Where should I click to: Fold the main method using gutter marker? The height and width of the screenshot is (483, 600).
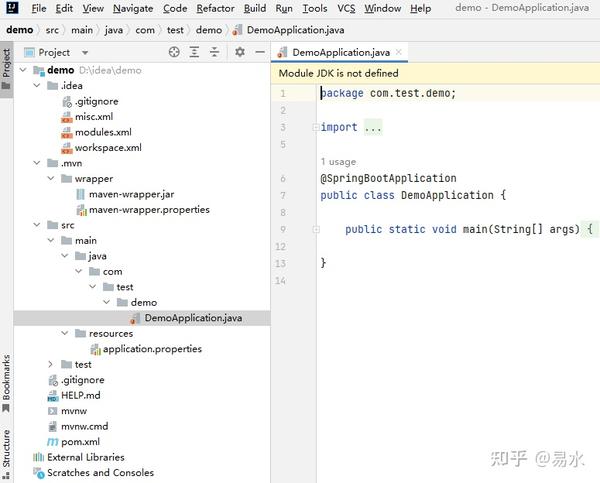[315, 229]
